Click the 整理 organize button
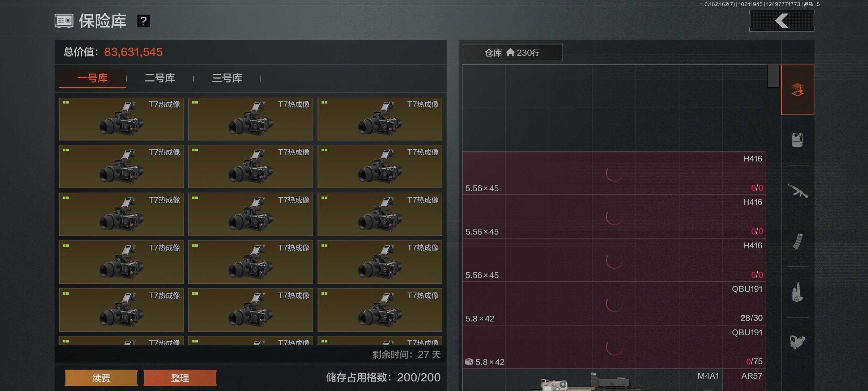The width and height of the screenshot is (868, 391). [180, 378]
